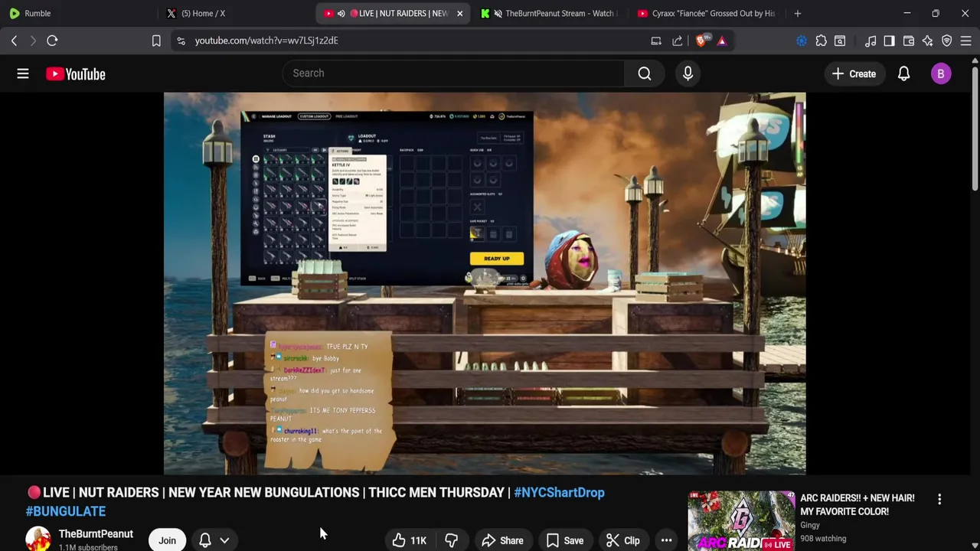
Task: Click the search magnifier button
Action: pyautogui.click(x=645, y=73)
